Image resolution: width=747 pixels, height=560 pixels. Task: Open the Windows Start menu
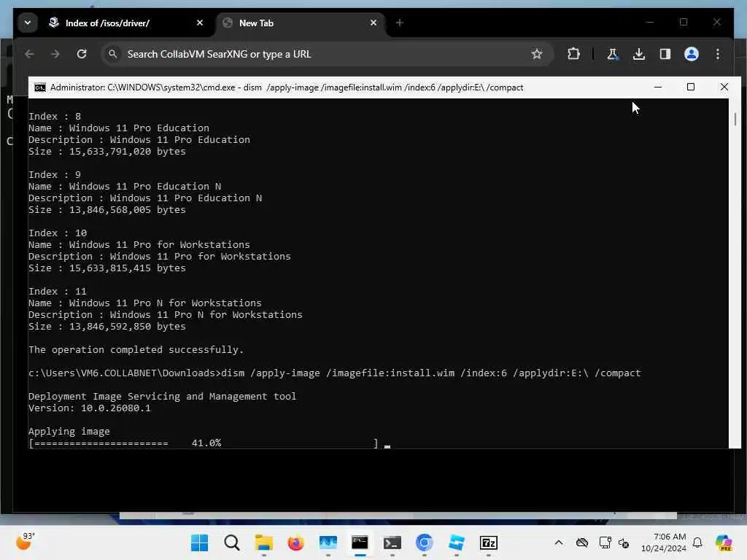199,542
